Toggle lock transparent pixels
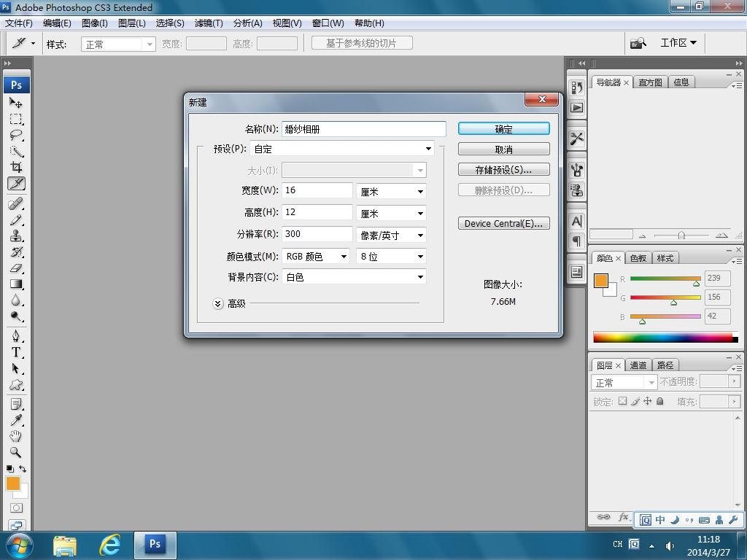This screenshot has height=560, width=747. [x=622, y=401]
